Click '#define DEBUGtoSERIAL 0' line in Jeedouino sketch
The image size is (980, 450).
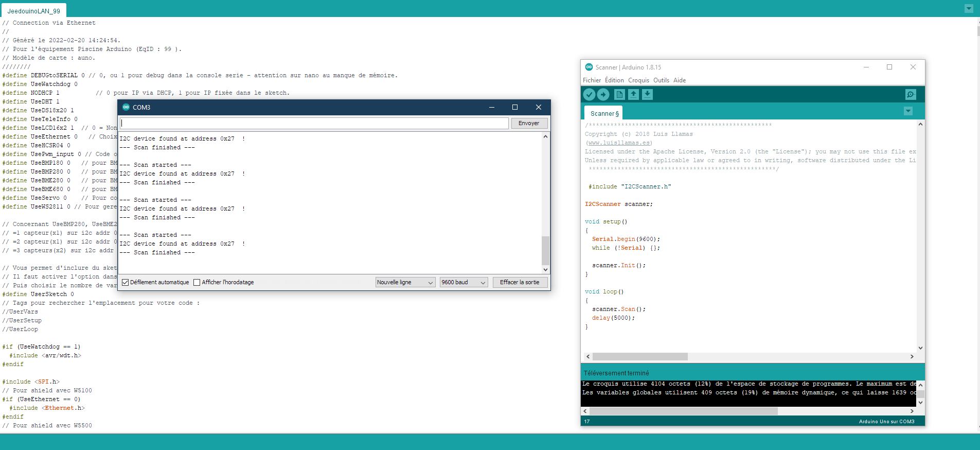[x=43, y=75]
